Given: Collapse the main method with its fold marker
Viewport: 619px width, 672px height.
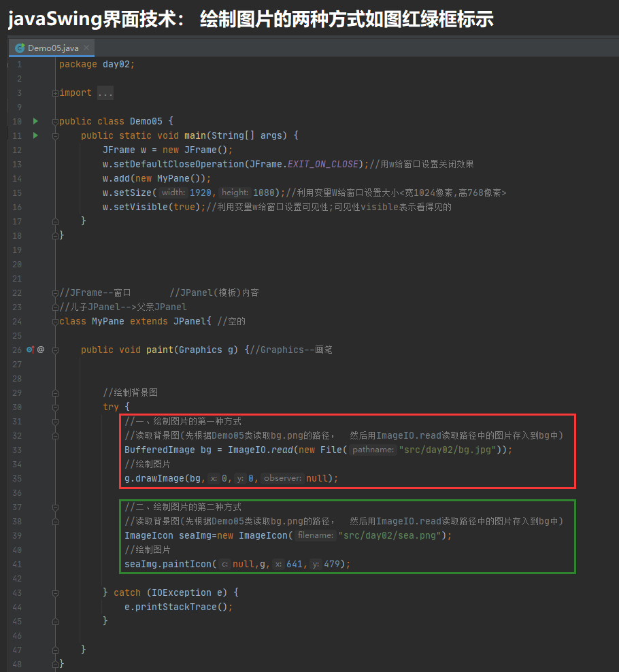Looking at the screenshot, I should click(54, 135).
